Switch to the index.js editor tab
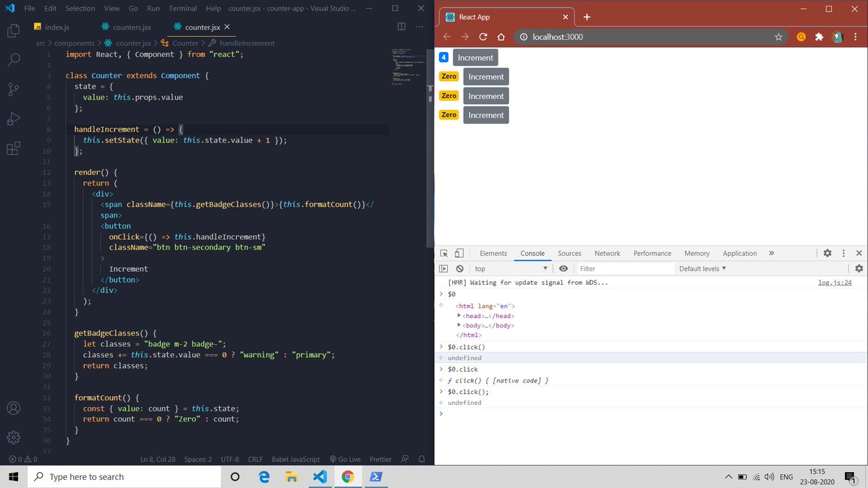This screenshot has width=868, height=488. [x=56, y=27]
